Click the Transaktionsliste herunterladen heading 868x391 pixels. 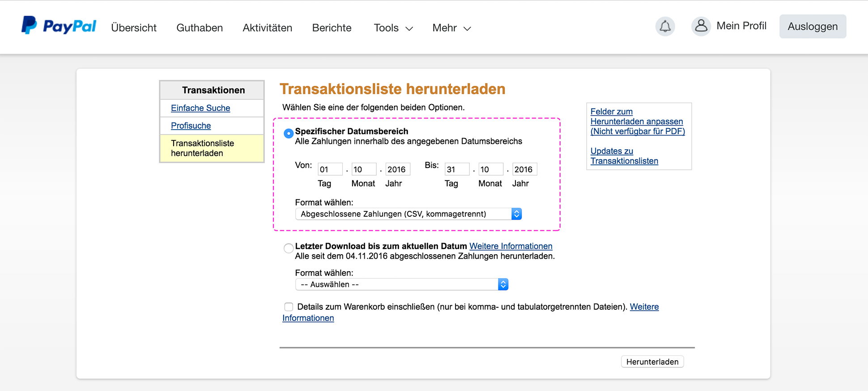click(392, 89)
